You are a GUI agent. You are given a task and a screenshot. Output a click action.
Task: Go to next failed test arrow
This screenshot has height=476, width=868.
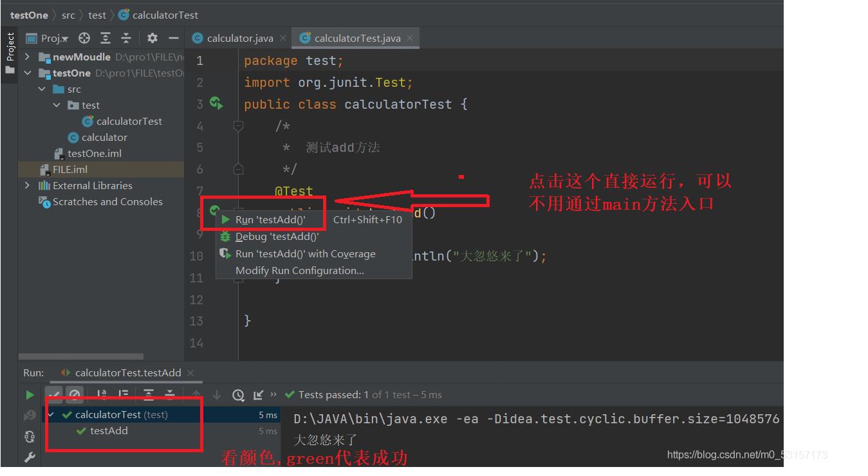217,394
